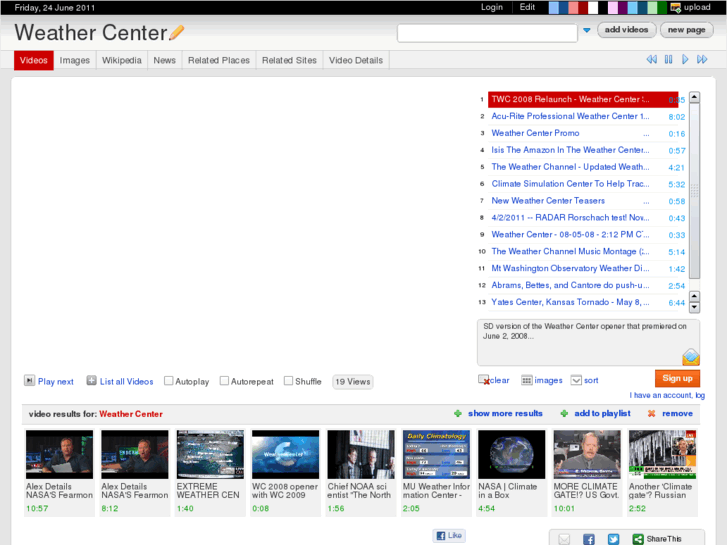The width and height of the screenshot is (727, 545).
Task: Open the search box dropdown arrow
Action: point(587,30)
